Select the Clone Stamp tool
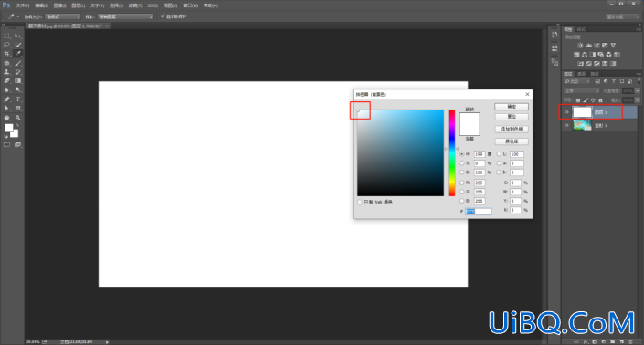Viewport: 644px width, 345px height. tap(7, 72)
